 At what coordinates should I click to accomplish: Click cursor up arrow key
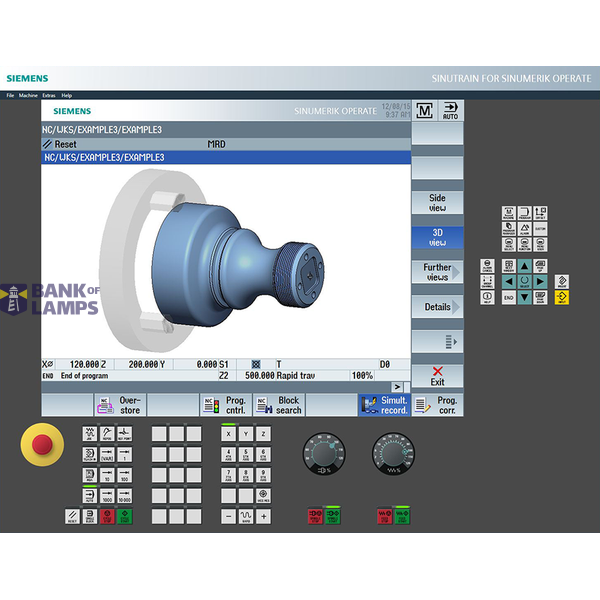[524, 266]
